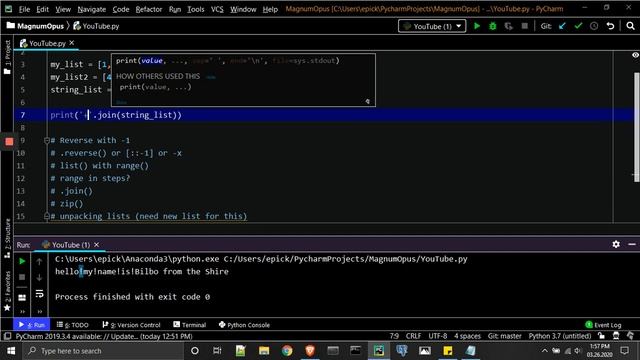Expand more Run panel sidebar actions chevron
The image size is (640, 360).
(22, 312)
